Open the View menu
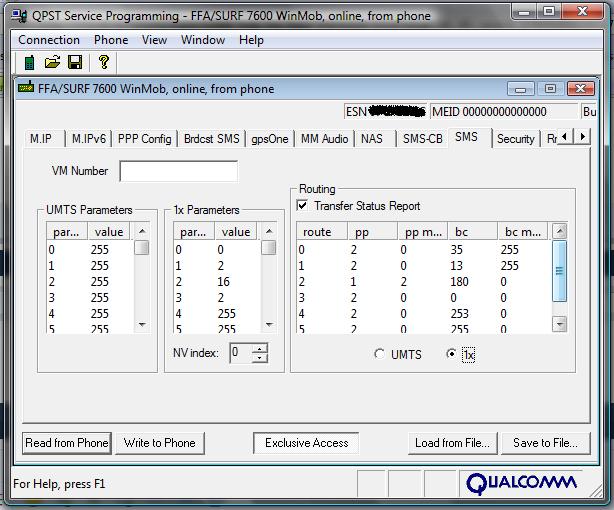614x510 pixels. [x=154, y=40]
